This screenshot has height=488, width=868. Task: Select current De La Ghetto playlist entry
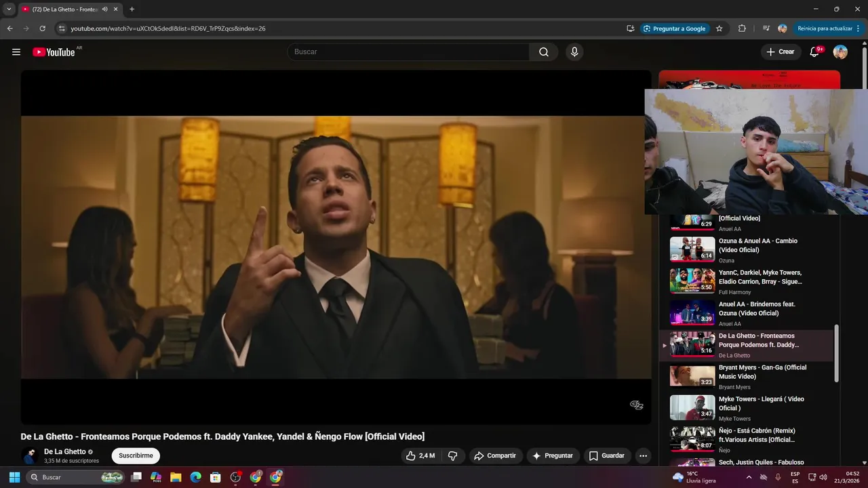746,345
